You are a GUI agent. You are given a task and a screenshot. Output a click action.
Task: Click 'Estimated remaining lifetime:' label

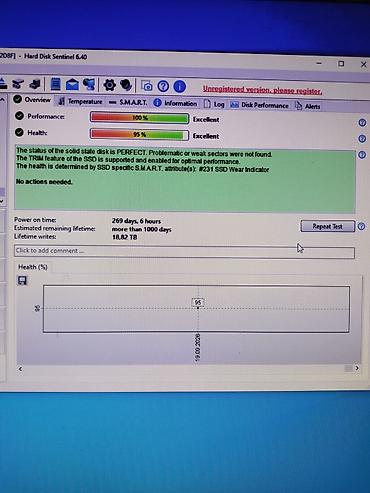point(55,228)
